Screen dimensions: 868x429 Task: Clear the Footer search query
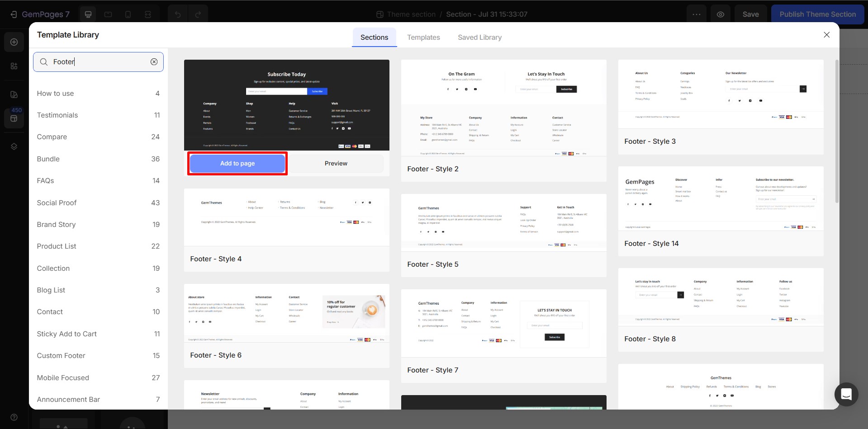click(154, 62)
